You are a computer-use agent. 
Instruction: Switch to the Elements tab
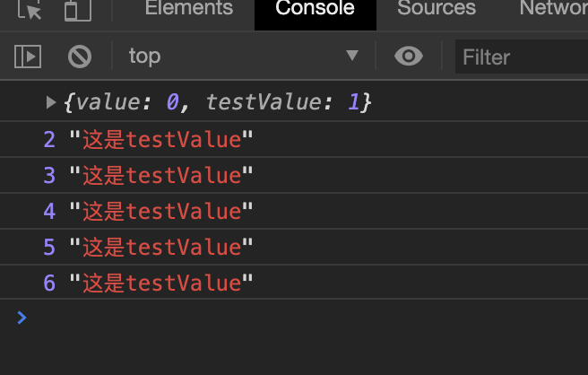tap(188, 9)
